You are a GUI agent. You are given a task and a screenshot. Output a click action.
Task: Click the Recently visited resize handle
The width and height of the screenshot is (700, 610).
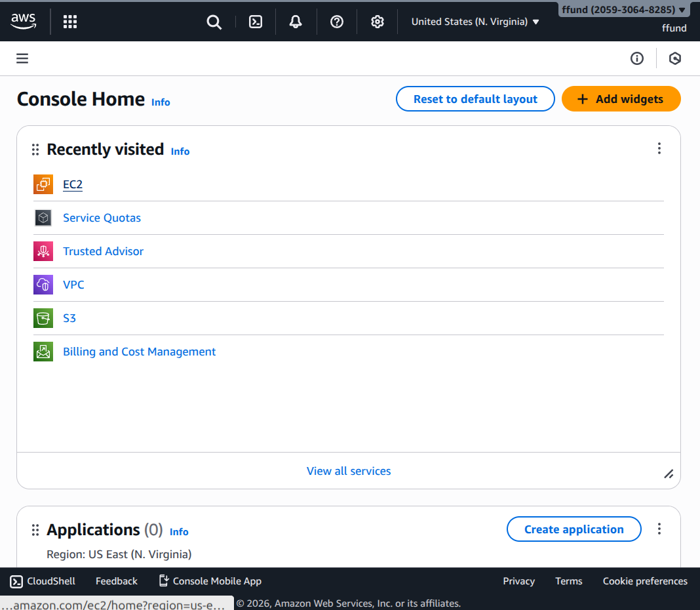tap(669, 474)
